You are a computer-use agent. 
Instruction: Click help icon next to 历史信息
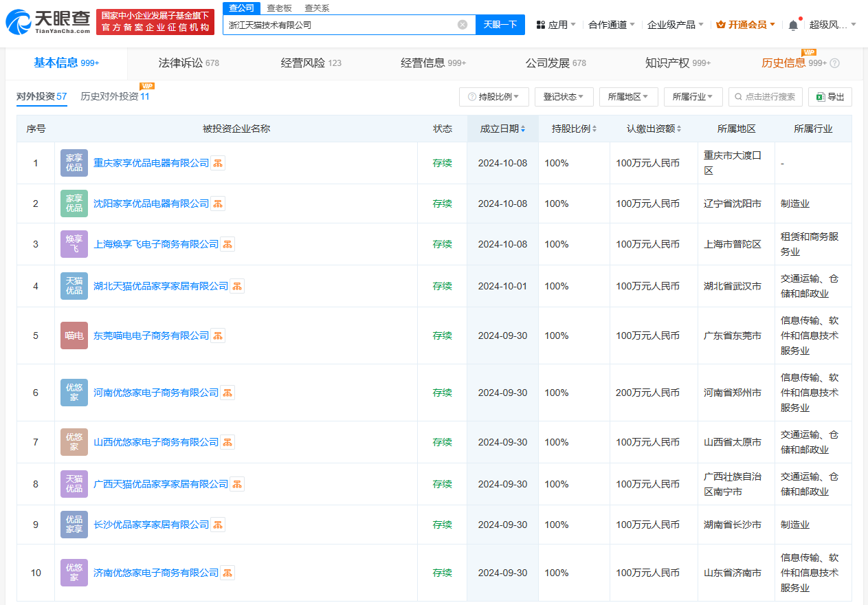click(835, 63)
